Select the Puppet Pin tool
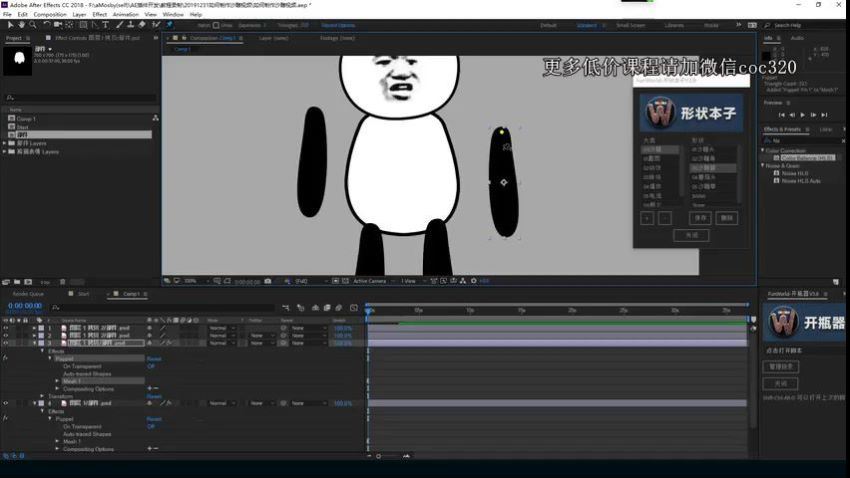This screenshot has height=478, width=850. tap(169, 25)
